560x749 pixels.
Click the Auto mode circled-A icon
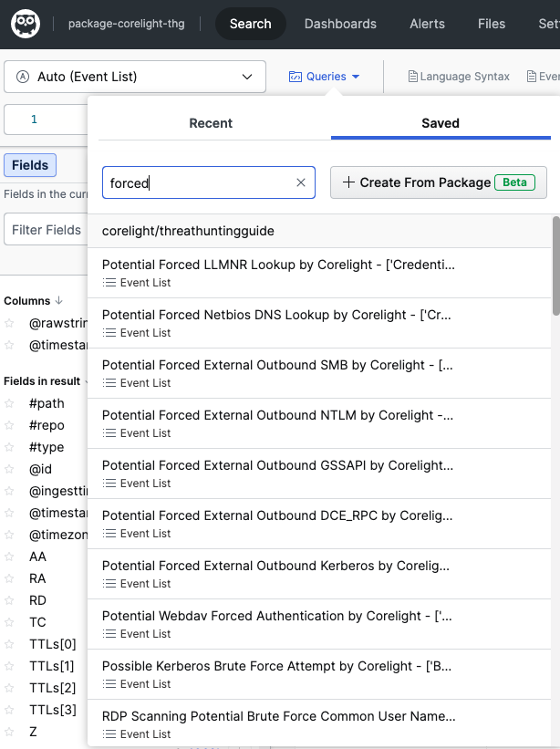23,77
